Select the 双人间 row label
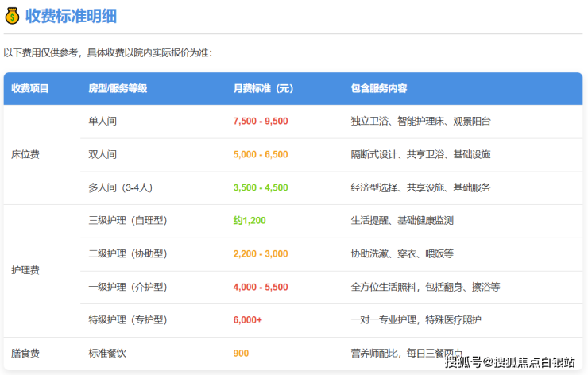Viewport: 588px width, 375px height. click(x=103, y=154)
